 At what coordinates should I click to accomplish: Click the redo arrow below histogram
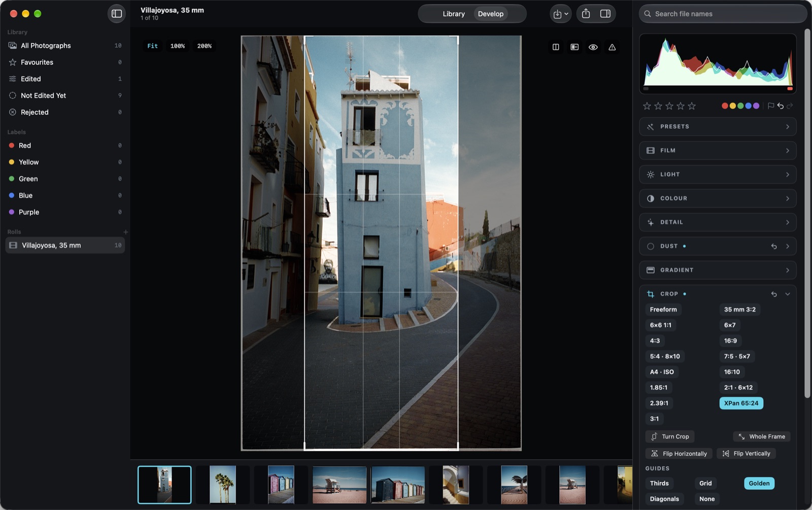pos(790,106)
